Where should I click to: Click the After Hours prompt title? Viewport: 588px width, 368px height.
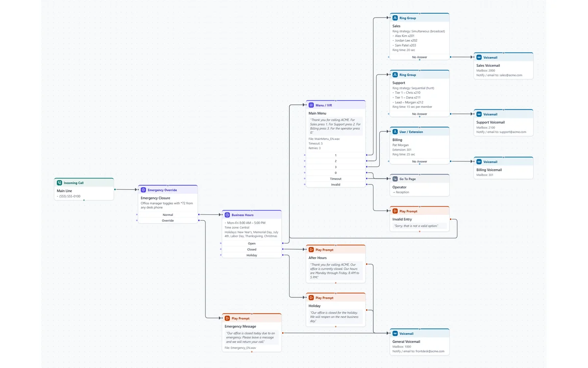coord(318,258)
